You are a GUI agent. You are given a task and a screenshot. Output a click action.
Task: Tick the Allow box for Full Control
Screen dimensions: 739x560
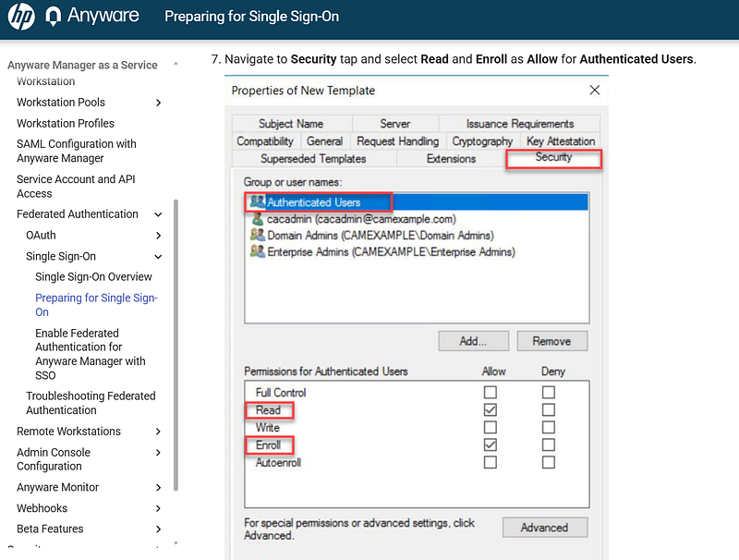(x=491, y=392)
